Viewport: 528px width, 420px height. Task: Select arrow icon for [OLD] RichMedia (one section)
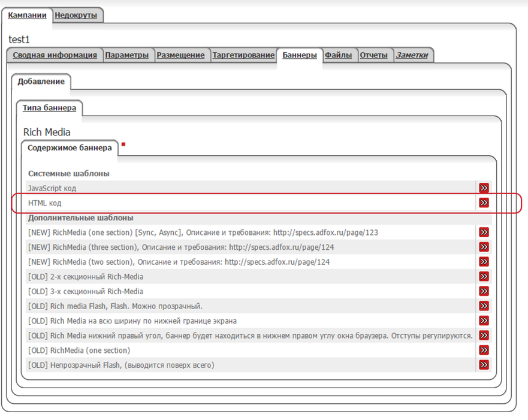484,350
